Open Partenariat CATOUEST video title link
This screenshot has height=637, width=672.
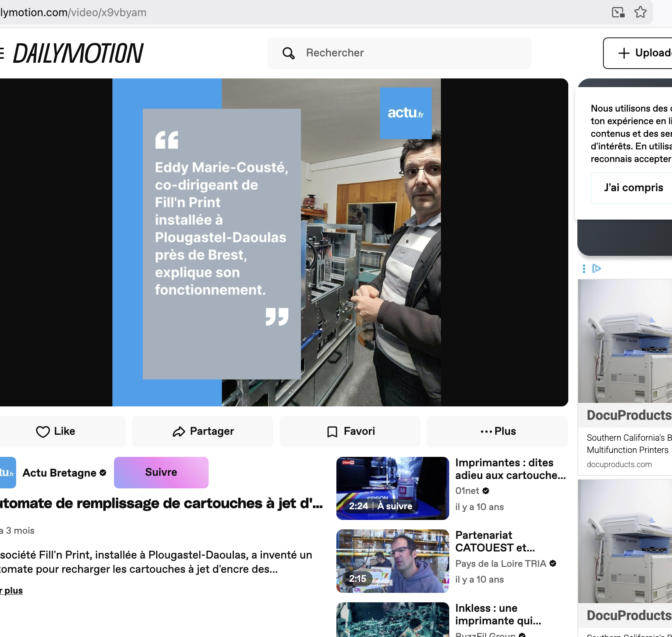(x=495, y=541)
